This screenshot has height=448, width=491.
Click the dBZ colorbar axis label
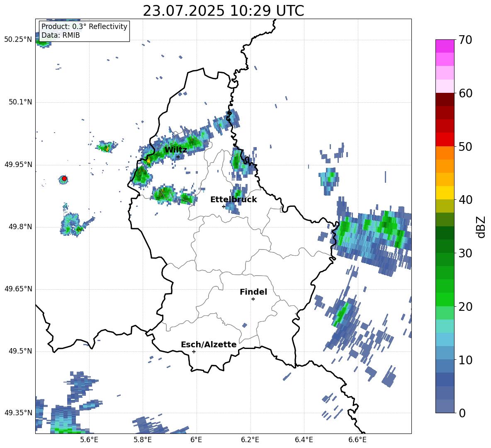(481, 227)
